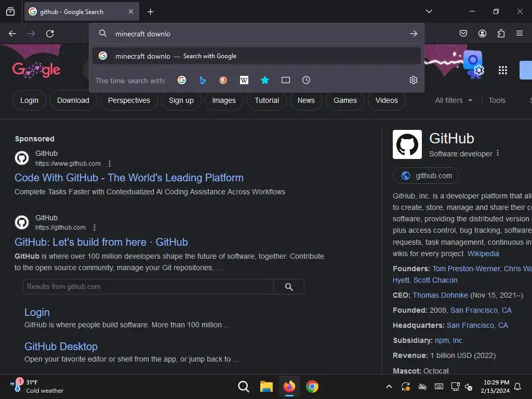
Task: Select the Sign up filter chip
Action: [181, 100]
